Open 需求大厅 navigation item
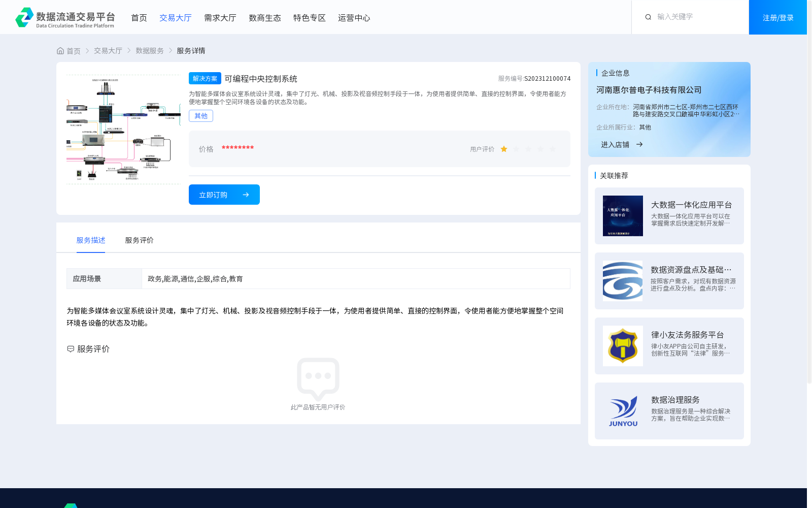The image size is (812, 508). (x=220, y=18)
